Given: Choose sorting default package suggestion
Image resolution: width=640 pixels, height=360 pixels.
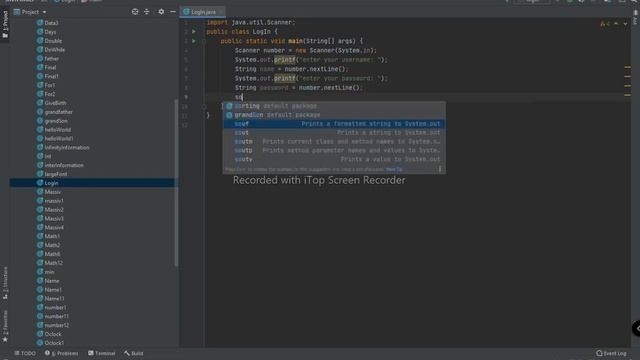Looking at the screenshot, I should pyautogui.click(x=334, y=106).
